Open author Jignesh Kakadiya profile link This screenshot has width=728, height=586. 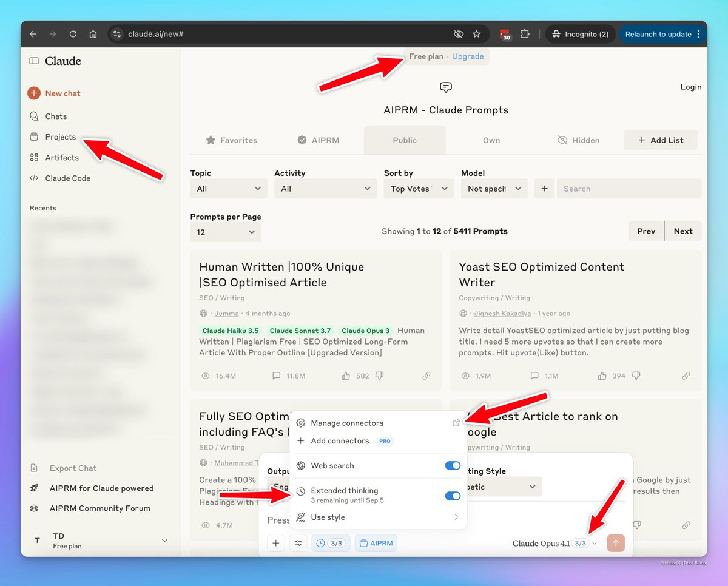point(502,314)
